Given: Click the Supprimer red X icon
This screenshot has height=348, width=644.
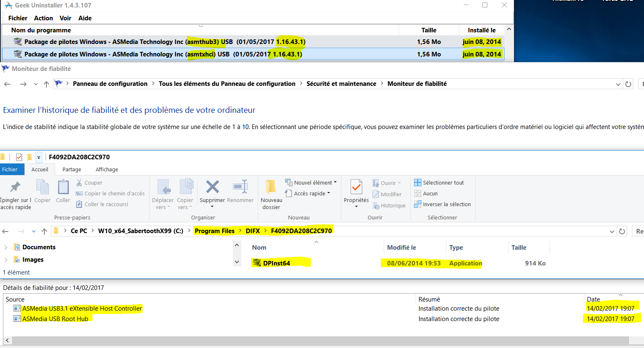Looking at the screenshot, I should tap(212, 187).
